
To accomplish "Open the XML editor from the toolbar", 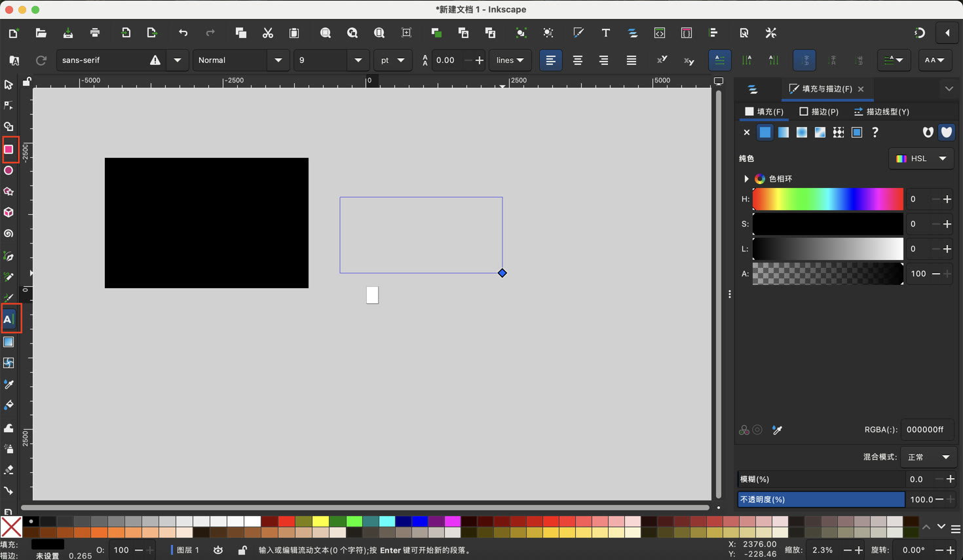I will pyautogui.click(x=660, y=33).
